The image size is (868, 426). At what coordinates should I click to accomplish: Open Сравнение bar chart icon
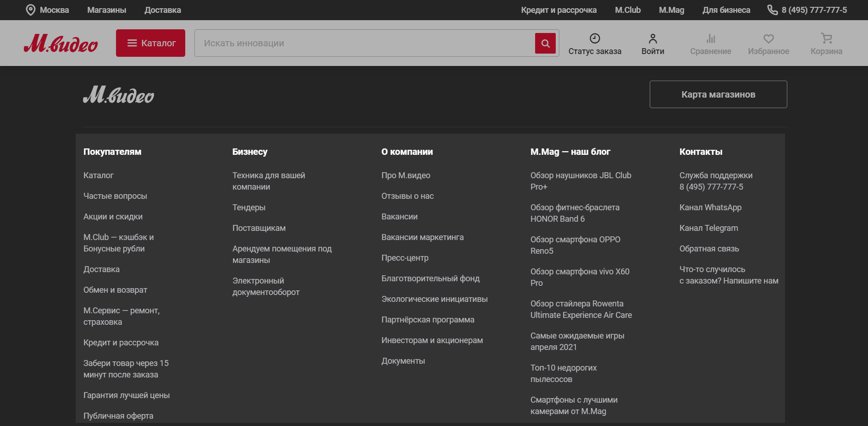click(711, 38)
